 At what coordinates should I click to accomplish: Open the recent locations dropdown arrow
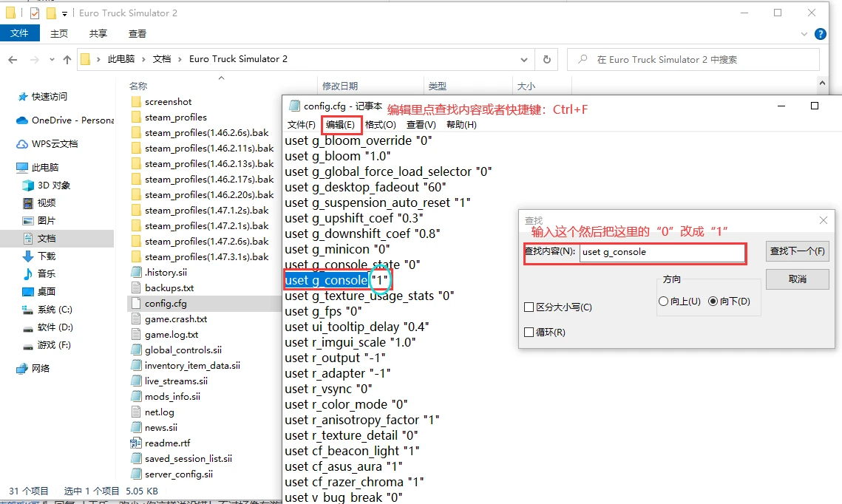point(52,60)
